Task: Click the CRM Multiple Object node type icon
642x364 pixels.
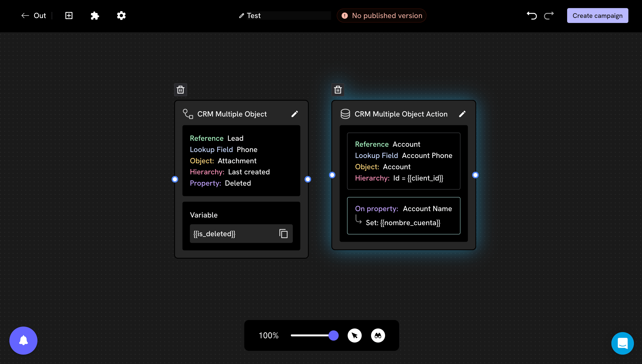Action: (188, 114)
